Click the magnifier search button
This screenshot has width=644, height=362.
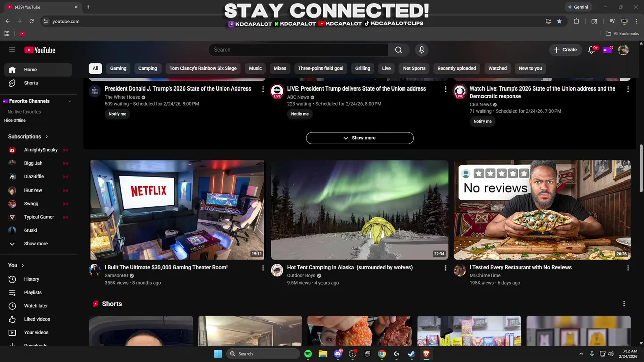[398, 50]
